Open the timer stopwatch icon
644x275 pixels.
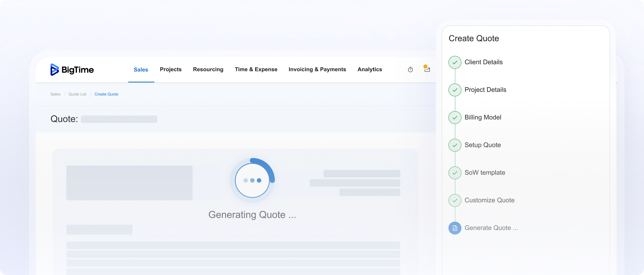[x=410, y=70]
